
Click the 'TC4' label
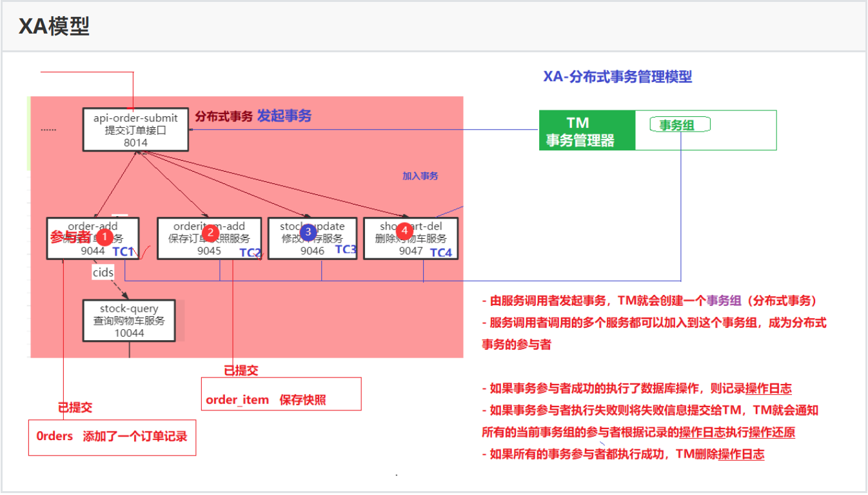(x=441, y=252)
